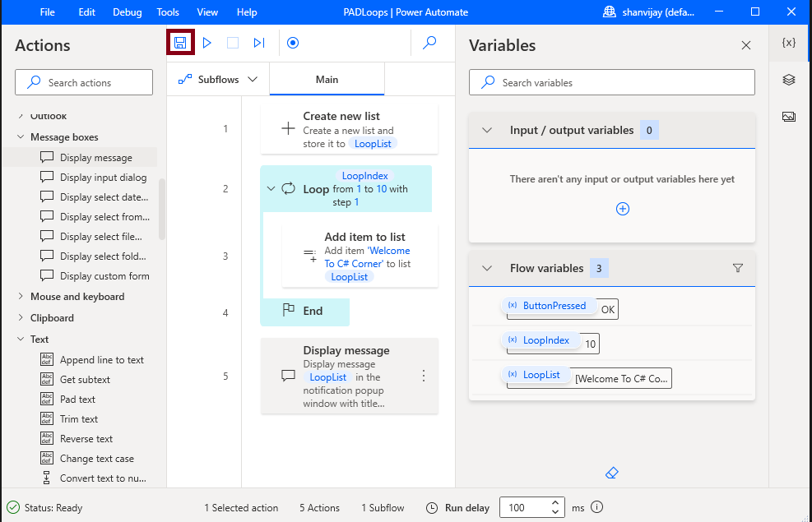The height and width of the screenshot is (522, 812).
Task: Click the Stop flow square icon
Action: [233, 43]
